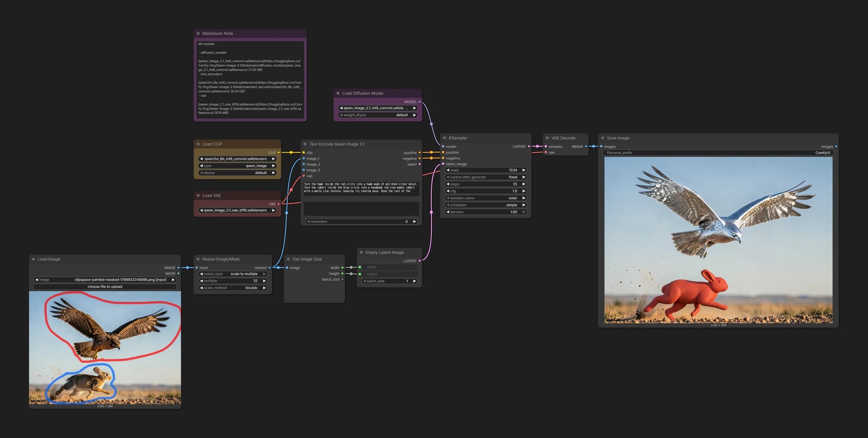Image resolution: width=868 pixels, height=438 pixels.
Task: Collapse the Get Image Size node dot
Action: pyautogui.click(x=288, y=259)
